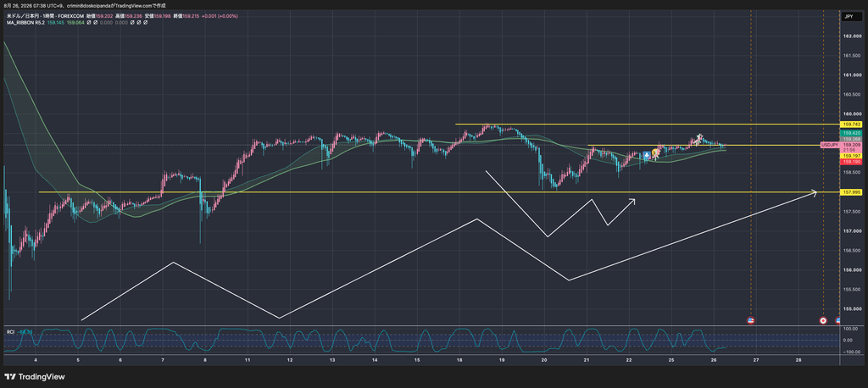Click the US flag economic event icon
Image resolution: width=868 pixels, height=388 pixels.
(x=751, y=320)
